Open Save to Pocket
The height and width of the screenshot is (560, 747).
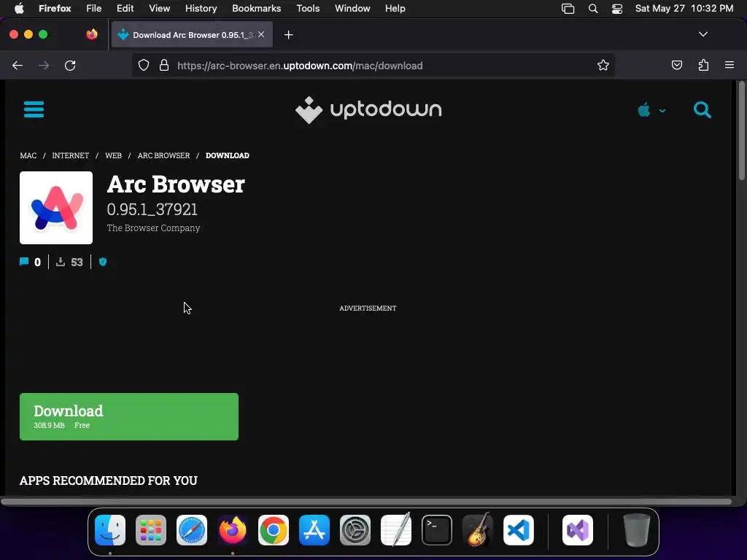point(676,65)
